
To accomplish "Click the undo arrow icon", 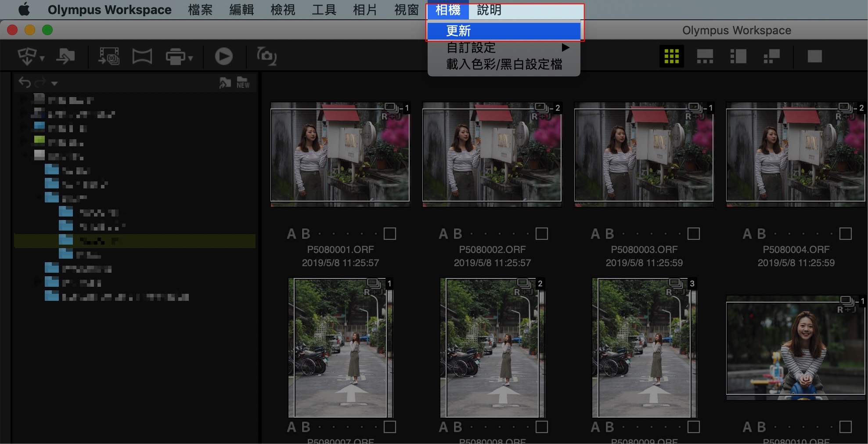I will click(25, 83).
